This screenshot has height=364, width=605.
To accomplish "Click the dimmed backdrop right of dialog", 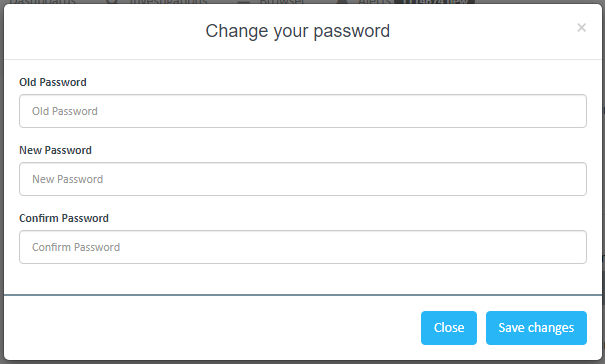I will pos(603,181).
